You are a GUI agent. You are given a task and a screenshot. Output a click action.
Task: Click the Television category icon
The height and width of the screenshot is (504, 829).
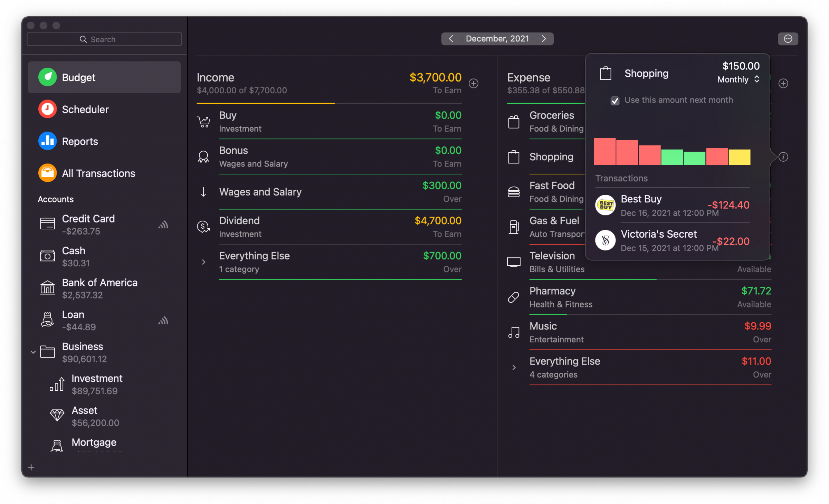514,262
